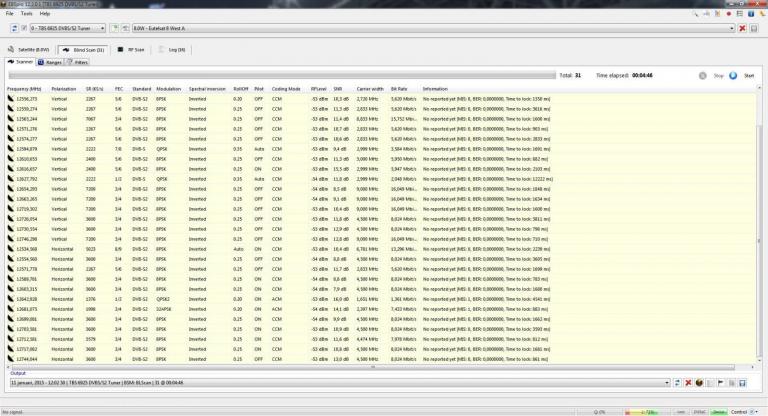
Task: Click the red X icon beside satellite dropdown
Action: click(742, 28)
